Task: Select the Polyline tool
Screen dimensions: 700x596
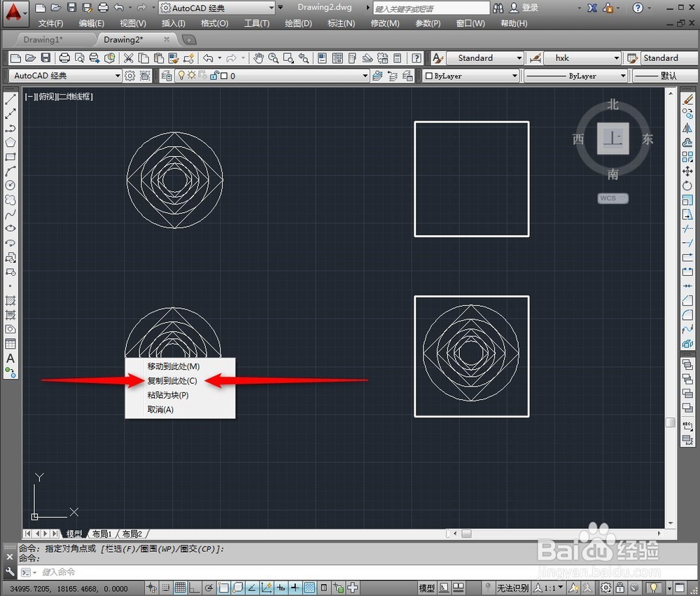Action: 10,128
